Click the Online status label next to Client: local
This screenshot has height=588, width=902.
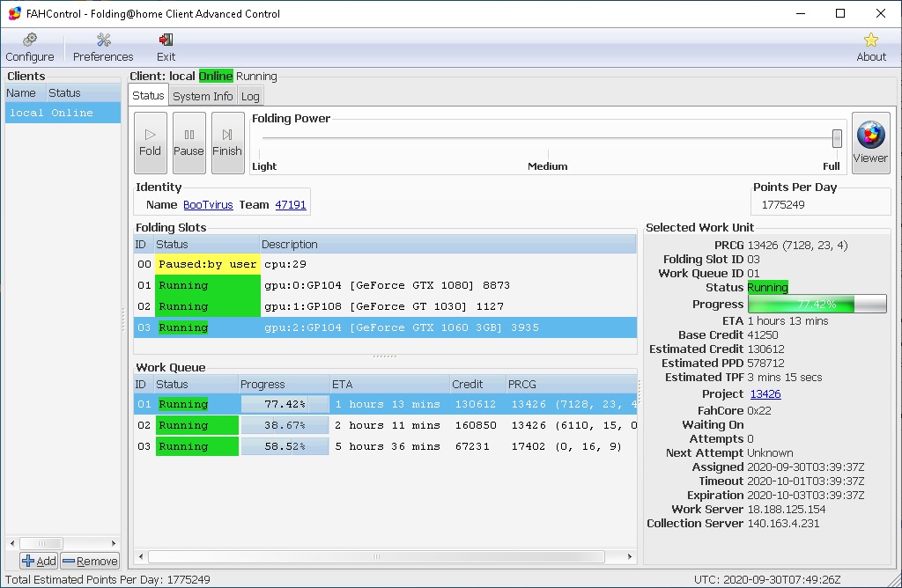216,76
